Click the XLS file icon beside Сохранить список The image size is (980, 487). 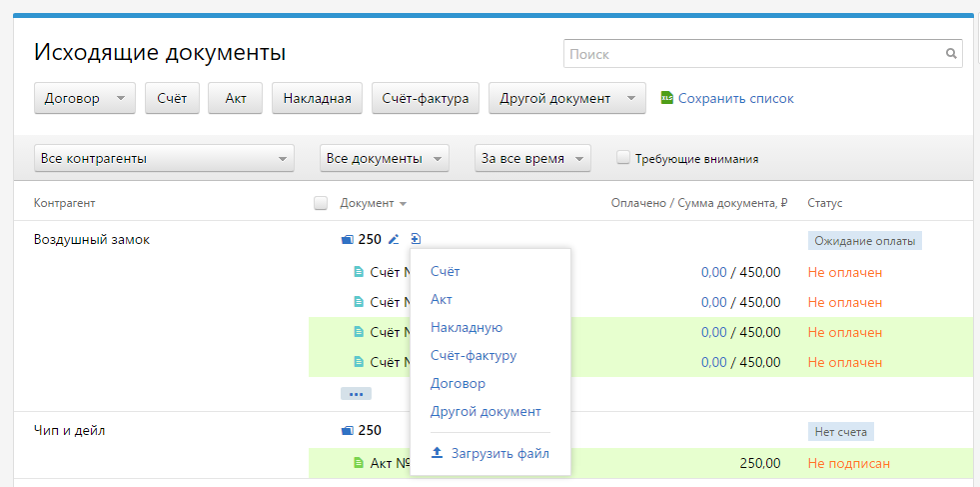pos(667,98)
